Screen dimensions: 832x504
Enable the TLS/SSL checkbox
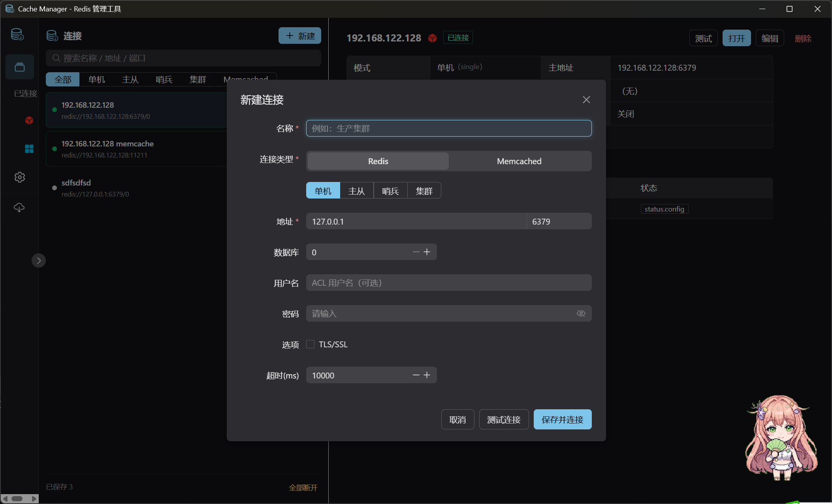tap(311, 344)
